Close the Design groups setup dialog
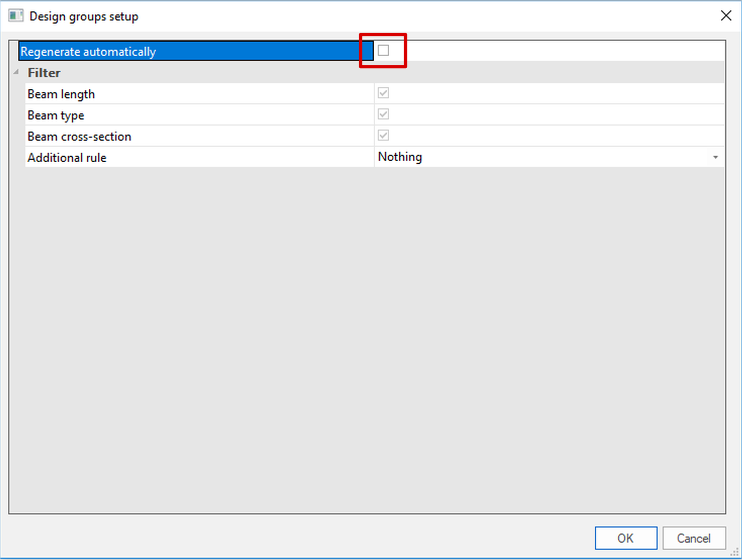This screenshot has height=560, width=742. tap(725, 16)
